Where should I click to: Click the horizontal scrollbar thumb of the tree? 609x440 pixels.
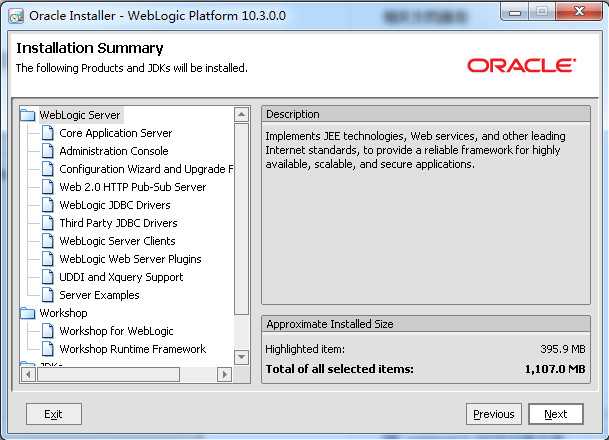click(x=108, y=375)
